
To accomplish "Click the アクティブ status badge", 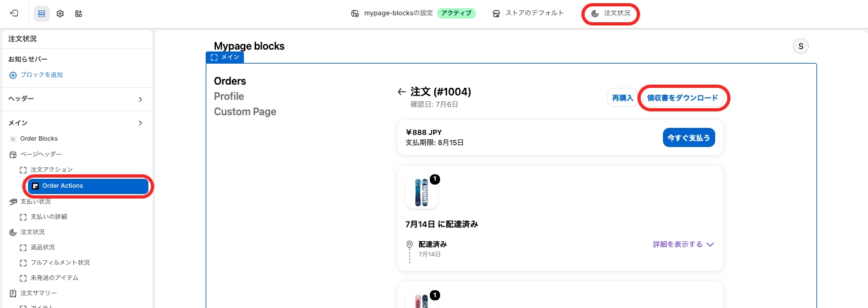I will [x=457, y=13].
